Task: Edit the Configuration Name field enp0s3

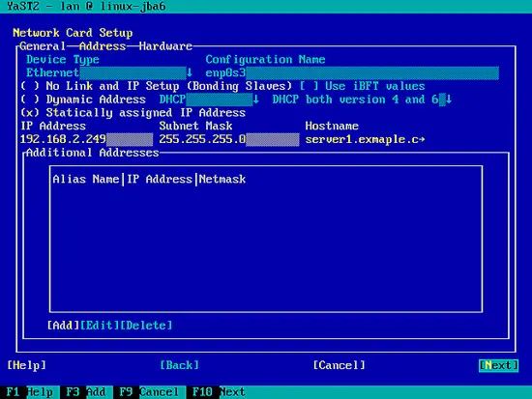Action: pos(352,72)
